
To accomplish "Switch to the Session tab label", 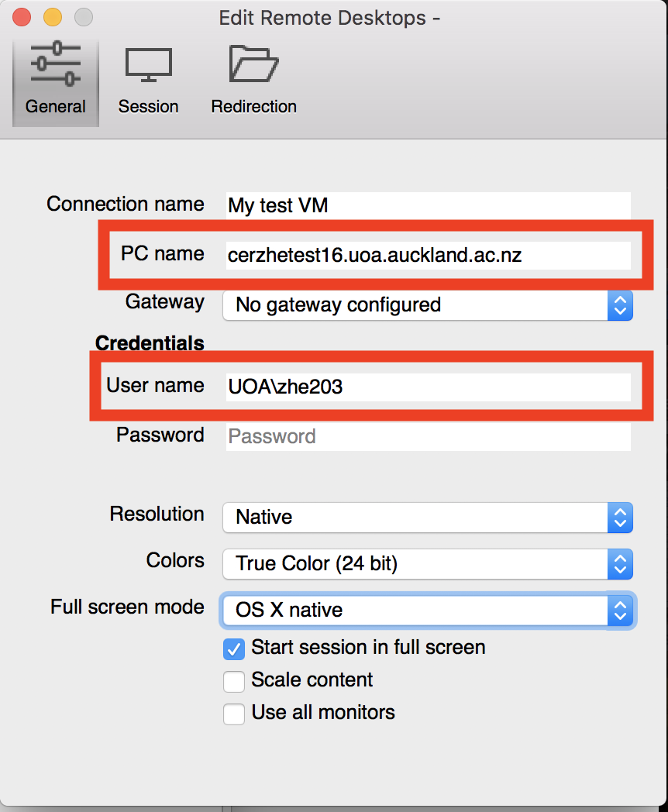I will click(x=148, y=106).
